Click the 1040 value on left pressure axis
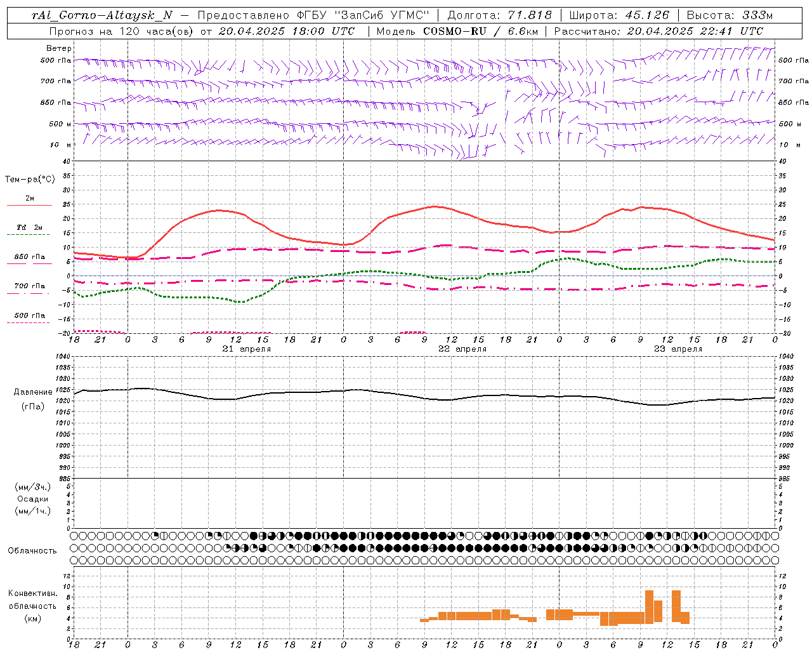 (x=63, y=357)
